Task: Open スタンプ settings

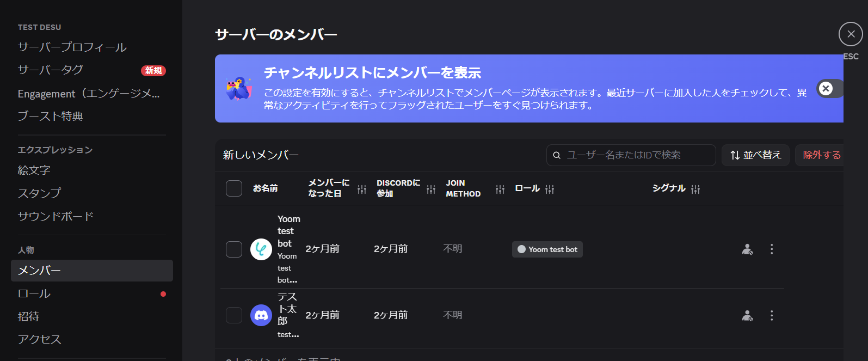Action: click(x=39, y=193)
